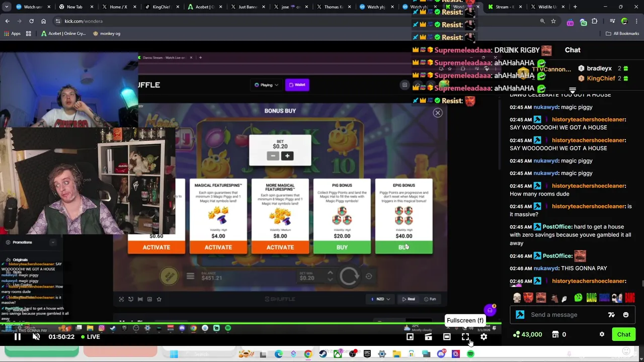Enter fullscreen mode
This screenshot has height=362, width=644.
[465, 337]
